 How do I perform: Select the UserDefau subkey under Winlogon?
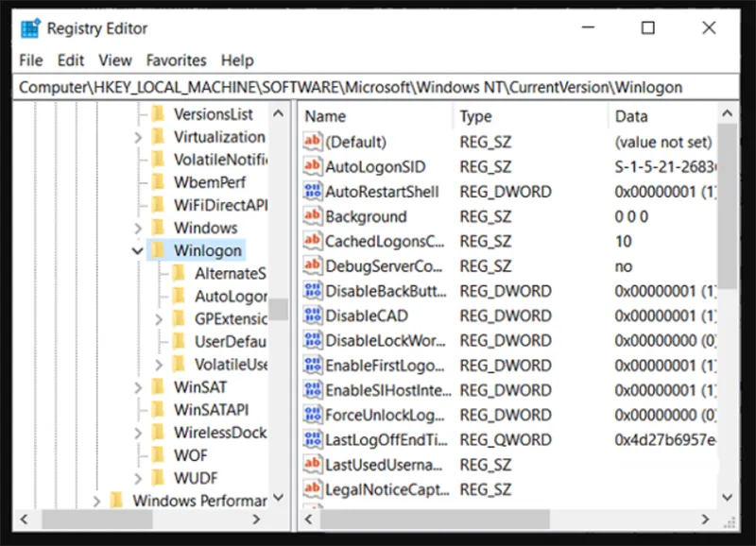[x=231, y=341]
